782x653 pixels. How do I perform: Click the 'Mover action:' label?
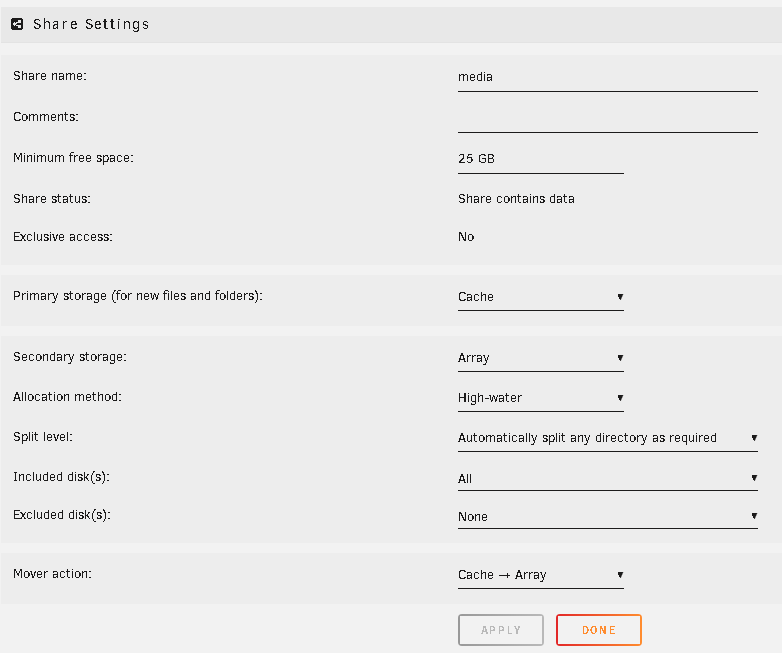point(52,574)
